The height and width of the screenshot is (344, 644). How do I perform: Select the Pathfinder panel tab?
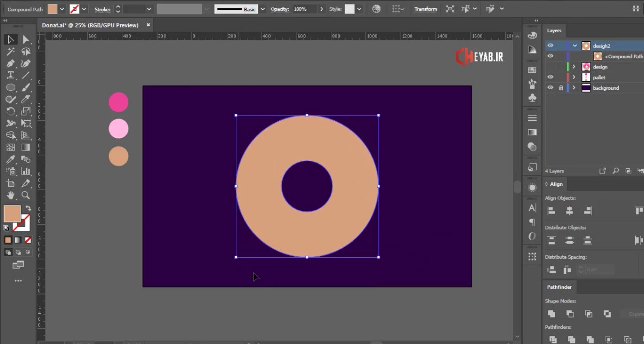pyautogui.click(x=559, y=287)
